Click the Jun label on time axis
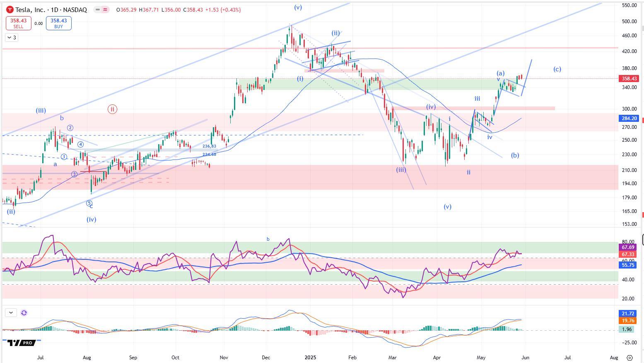 [x=525, y=357]
